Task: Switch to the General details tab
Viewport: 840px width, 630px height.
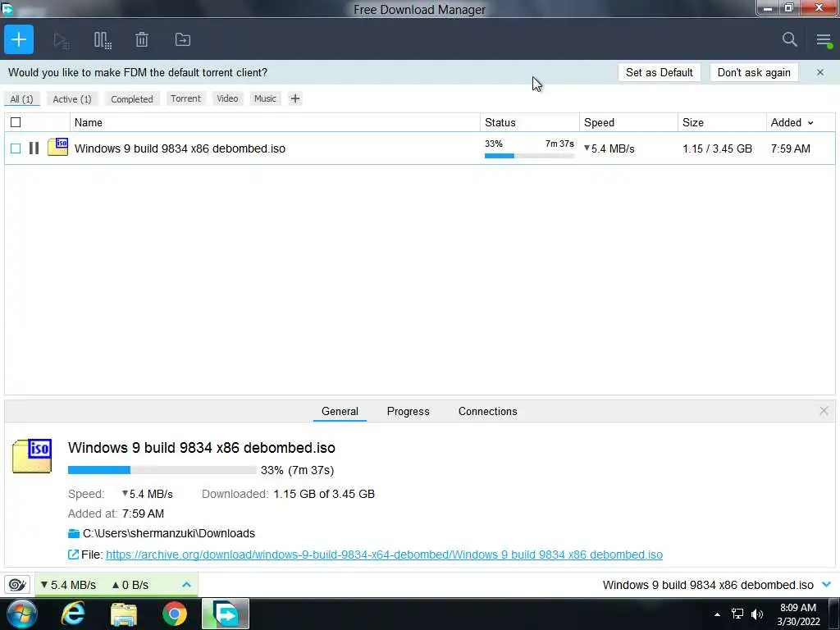Action: click(x=340, y=412)
